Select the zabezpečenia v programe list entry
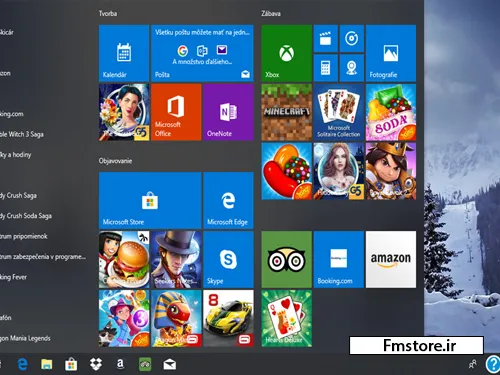The image size is (500, 375). pyautogui.click(x=43, y=257)
